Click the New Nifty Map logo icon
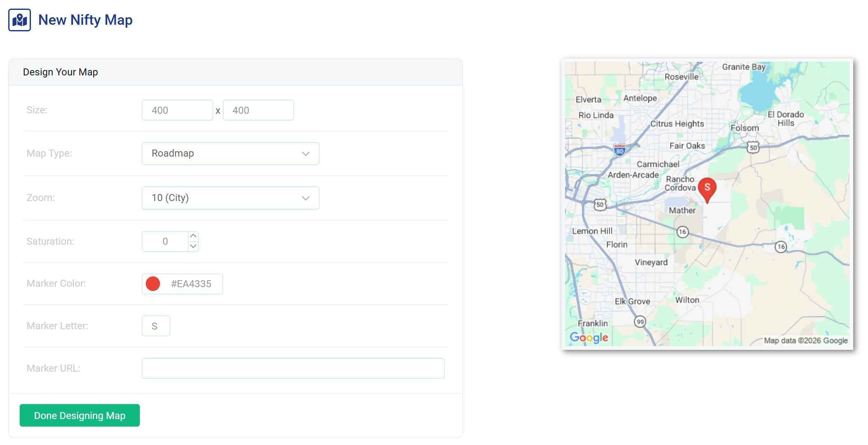Viewport: 868px width, 445px height. coord(19,19)
